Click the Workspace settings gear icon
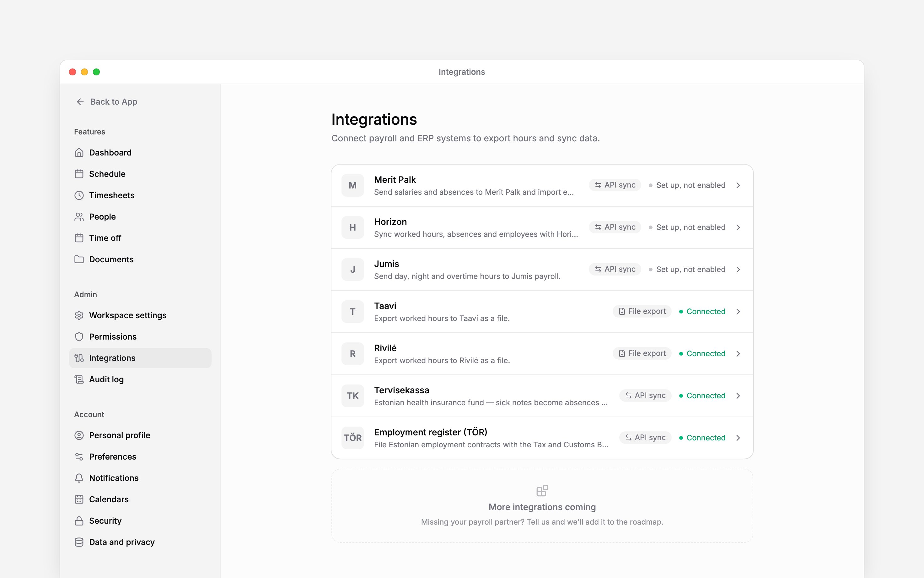 79,315
